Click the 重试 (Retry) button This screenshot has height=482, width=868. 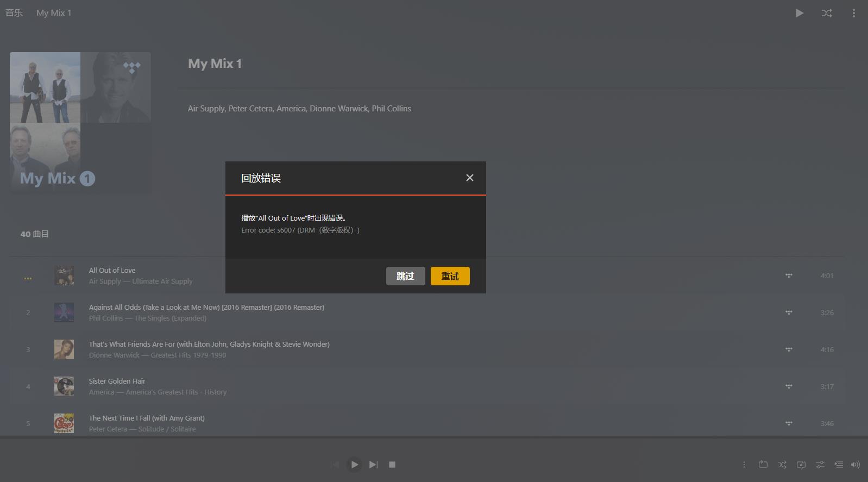pos(450,276)
